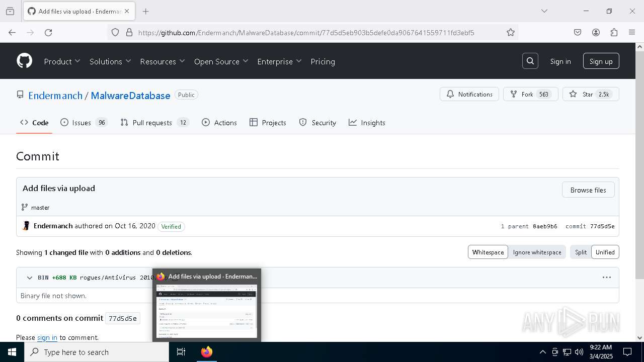Open the Issues tab
Screen dimensions: 644x362
point(84,123)
